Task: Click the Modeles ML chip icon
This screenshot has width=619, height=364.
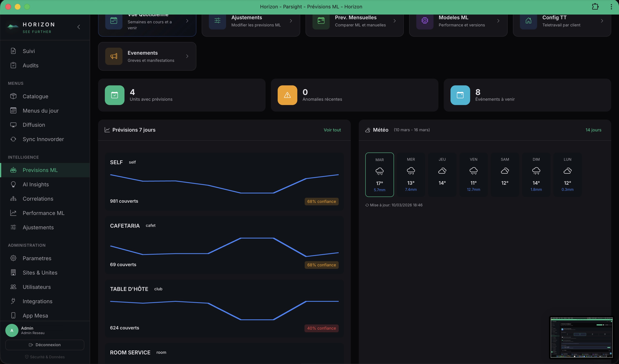Action: click(425, 21)
